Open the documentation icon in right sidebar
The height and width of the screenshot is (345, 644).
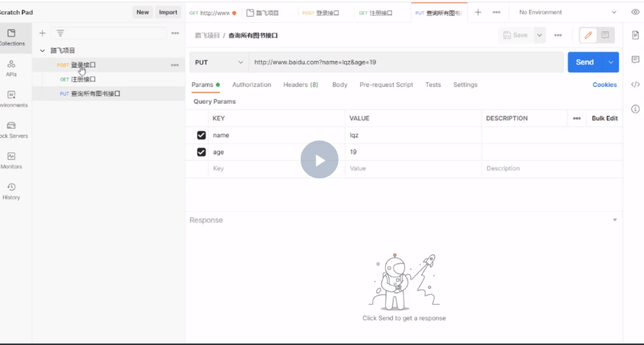(x=636, y=35)
